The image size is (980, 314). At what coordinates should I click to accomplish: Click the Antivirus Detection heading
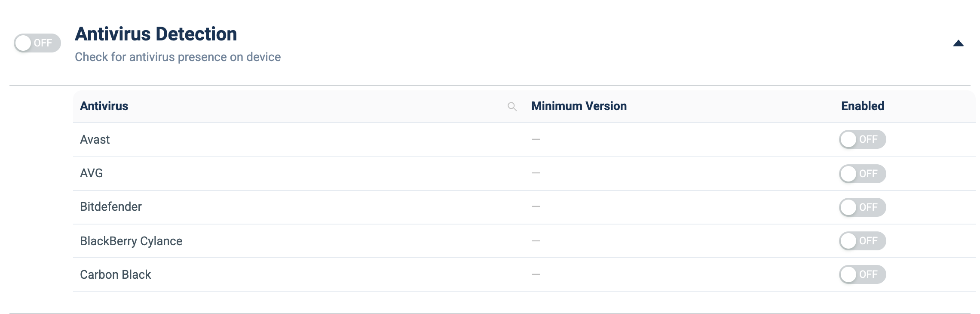(x=156, y=34)
